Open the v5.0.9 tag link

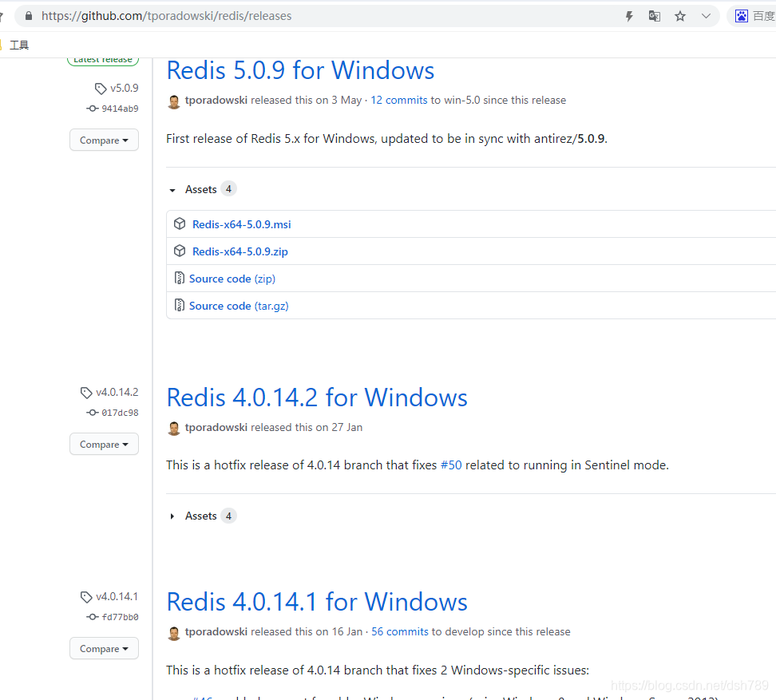click(x=125, y=88)
